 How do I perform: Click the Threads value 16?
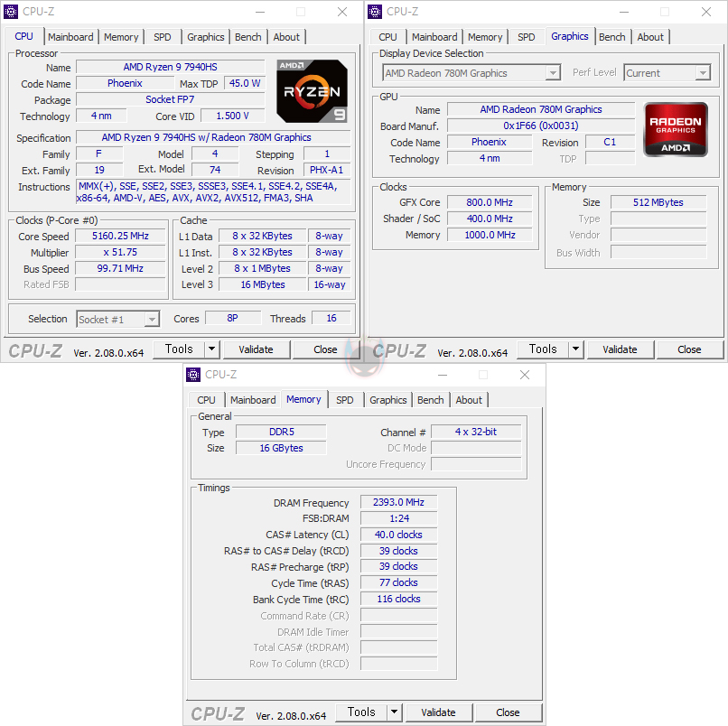(331, 318)
